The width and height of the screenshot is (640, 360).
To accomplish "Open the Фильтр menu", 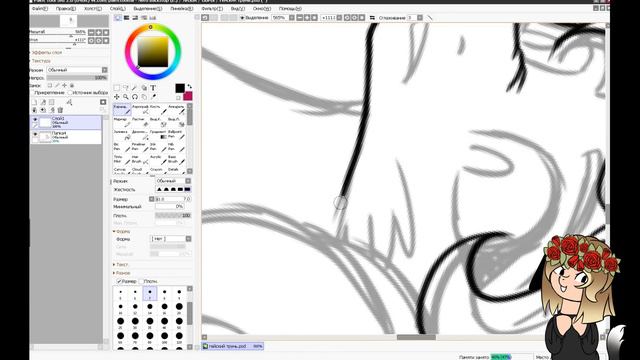I will pos(212,8).
